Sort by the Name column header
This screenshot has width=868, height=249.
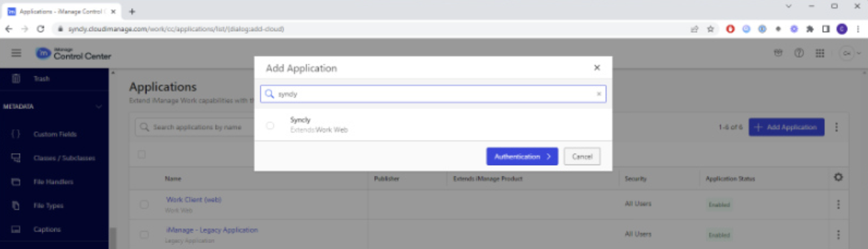[173, 178]
